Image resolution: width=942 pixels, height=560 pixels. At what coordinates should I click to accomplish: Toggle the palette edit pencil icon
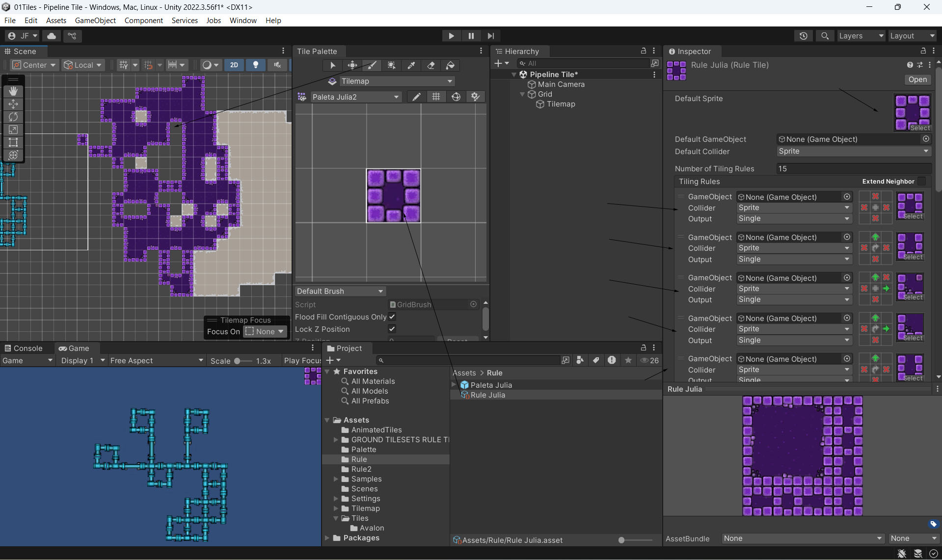[x=416, y=97]
